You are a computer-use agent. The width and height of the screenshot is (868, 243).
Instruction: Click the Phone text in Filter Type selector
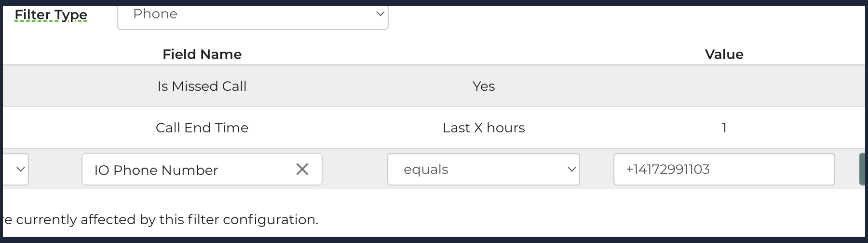155,14
